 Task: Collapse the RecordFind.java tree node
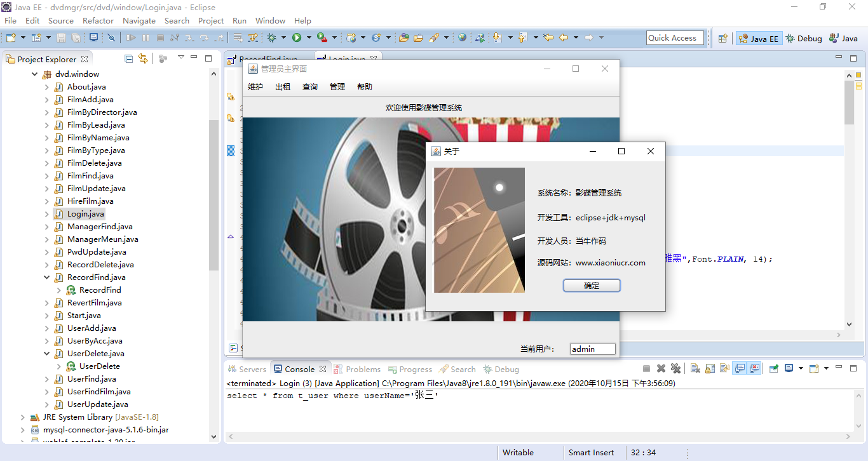47,277
